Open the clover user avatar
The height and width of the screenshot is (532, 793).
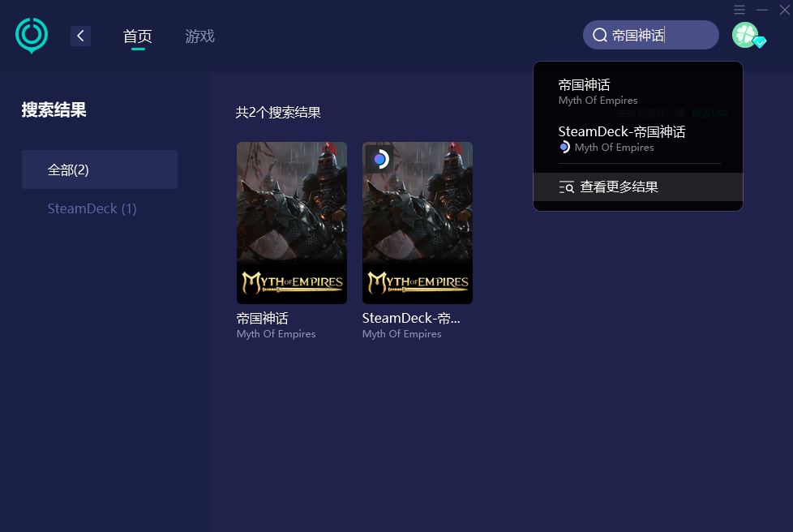pos(745,35)
